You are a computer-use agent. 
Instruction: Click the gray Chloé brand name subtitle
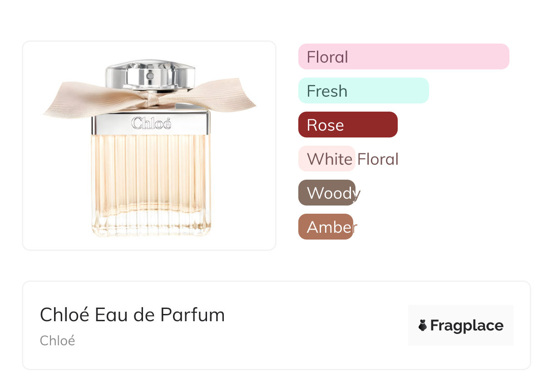(57, 341)
